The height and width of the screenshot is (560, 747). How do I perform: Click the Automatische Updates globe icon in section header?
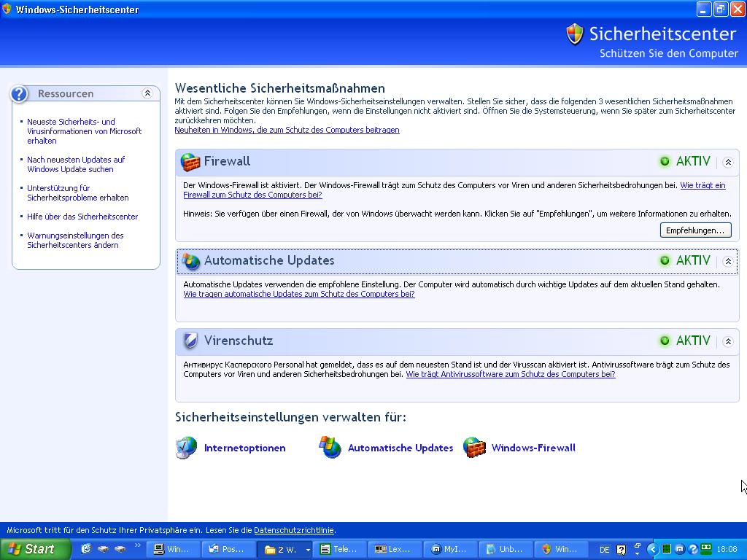[190, 261]
